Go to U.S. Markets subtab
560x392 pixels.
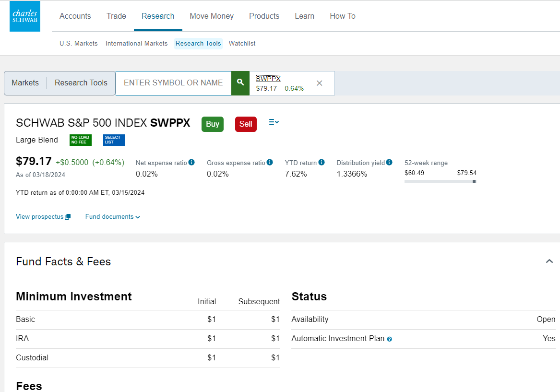pyautogui.click(x=79, y=43)
